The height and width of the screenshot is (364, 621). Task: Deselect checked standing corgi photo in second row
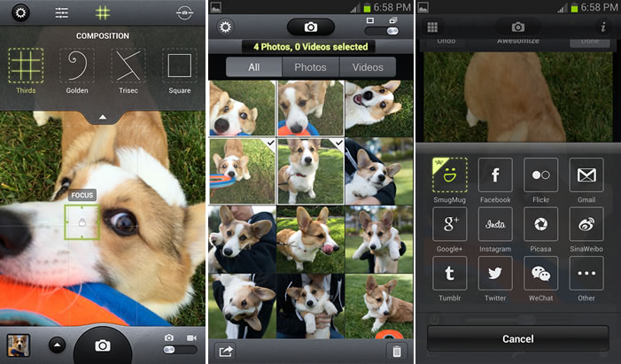click(310, 171)
